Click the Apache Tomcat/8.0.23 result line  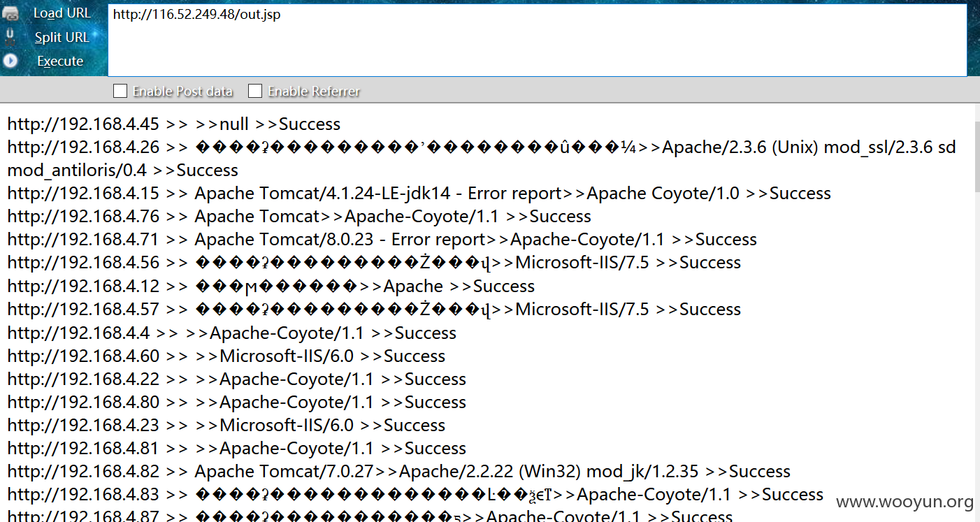click(x=382, y=240)
